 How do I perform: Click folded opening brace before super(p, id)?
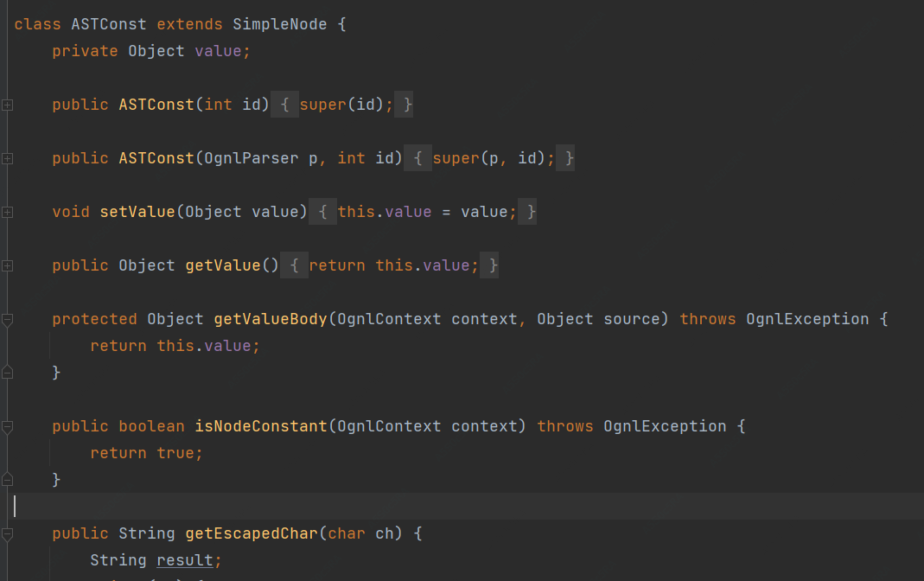coord(417,158)
